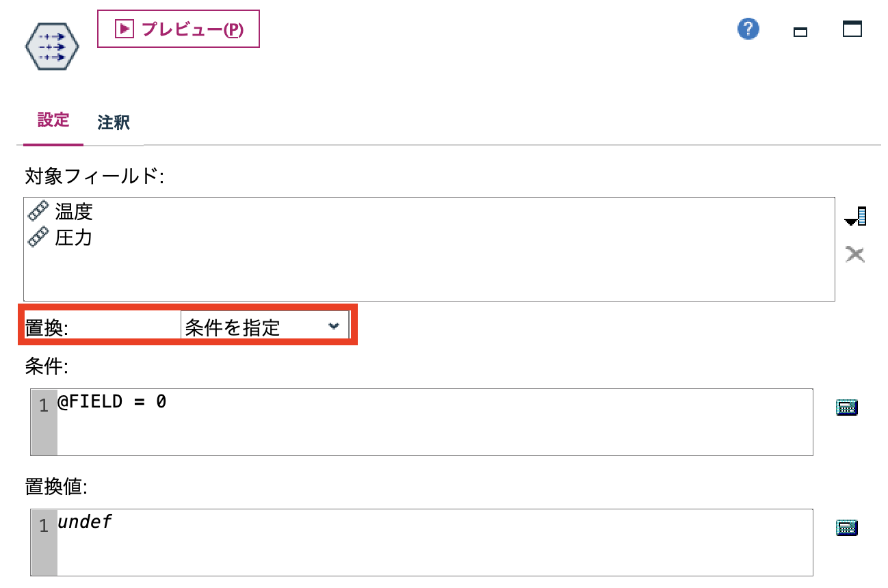Remove selected fields using the X icon
The image size is (888, 588).
(854, 254)
